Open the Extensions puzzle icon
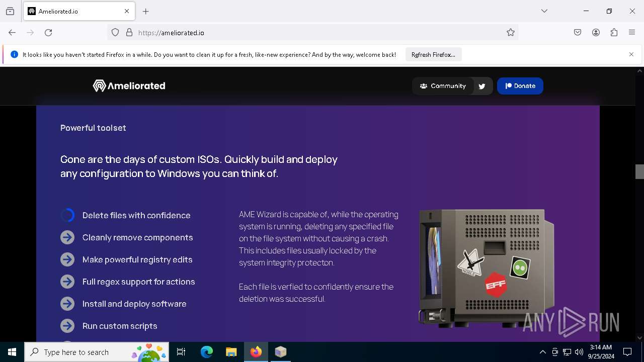Screen dimensions: 644x362 point(614,33)
